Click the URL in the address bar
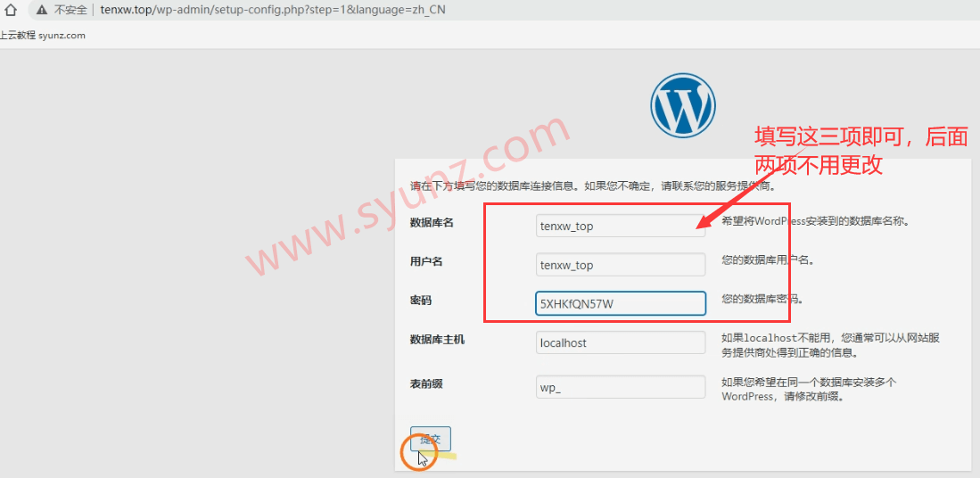 pyautogui.click(x=273, y=10)
